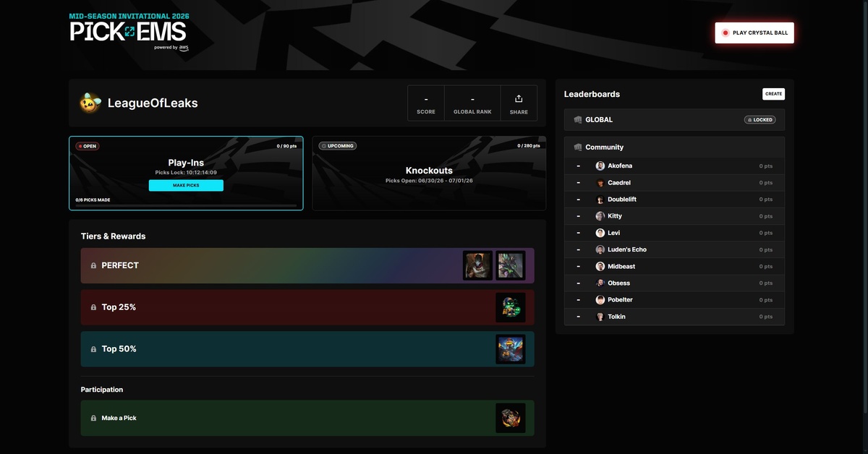Open Doublelift's leaderboard entry
Image resolution: width=868 pixels, height=454 pixels.
point(674,200)
